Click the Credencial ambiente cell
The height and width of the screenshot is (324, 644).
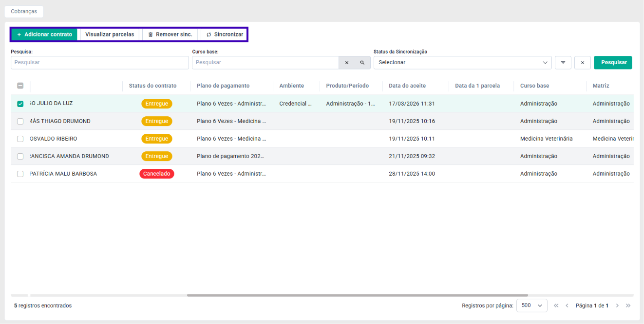[295, 104]
